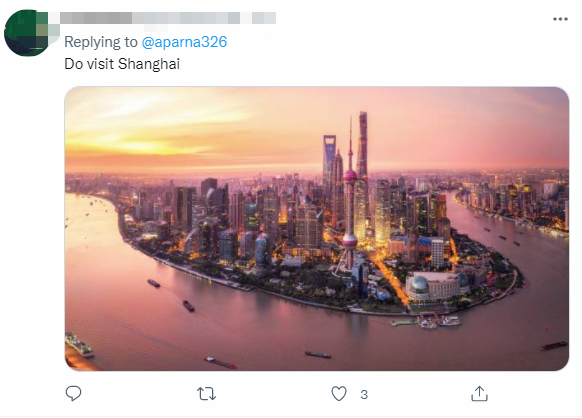582x418 pixels.
Task: Click the tweet text "Do visit Shanghai"
Action: 122,64
